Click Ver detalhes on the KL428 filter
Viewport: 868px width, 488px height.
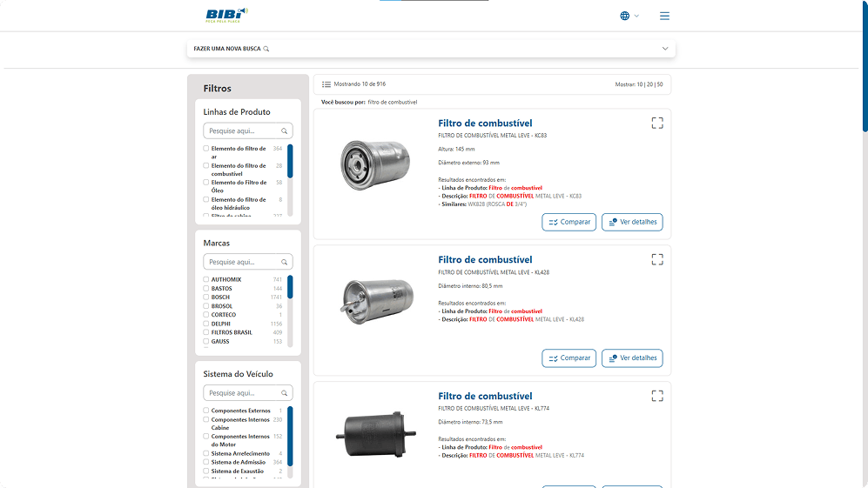coord(632,358)
